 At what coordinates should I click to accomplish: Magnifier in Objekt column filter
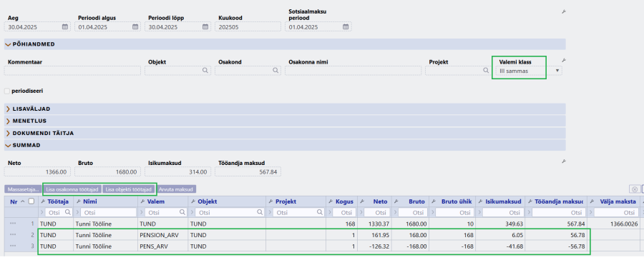coord(260,212)
